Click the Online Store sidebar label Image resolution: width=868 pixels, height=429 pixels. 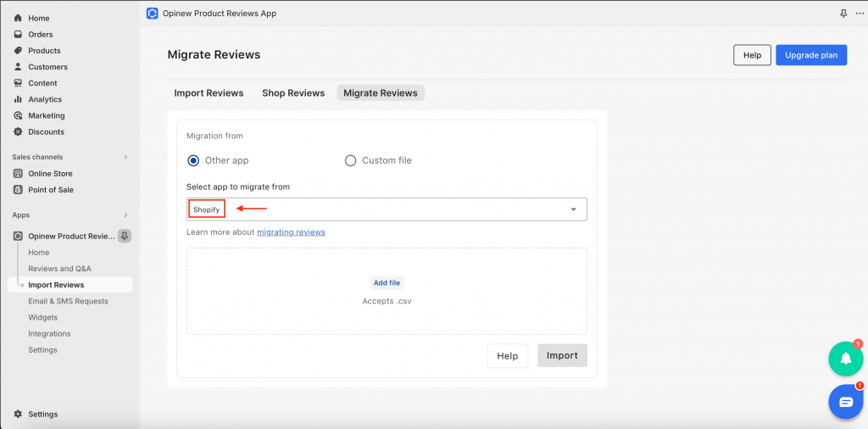coord(50,173)
